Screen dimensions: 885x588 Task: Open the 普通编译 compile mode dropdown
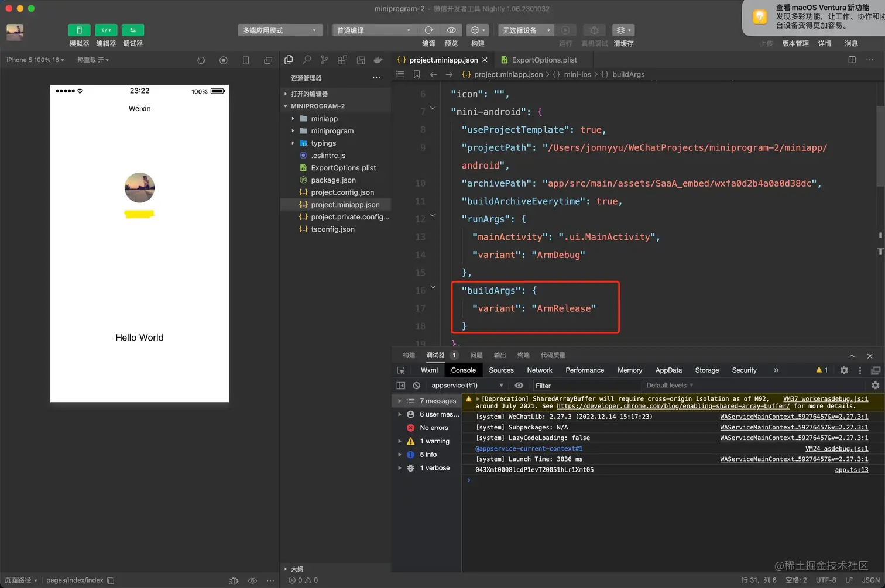coord(373,30)
